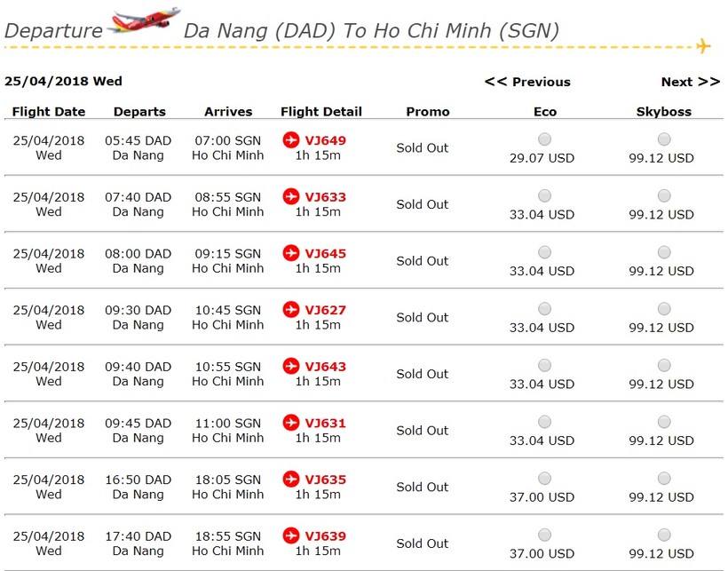Click the red plane icon beside VJ645
Viewport: 728px width, 571px height.
[291, 253]
